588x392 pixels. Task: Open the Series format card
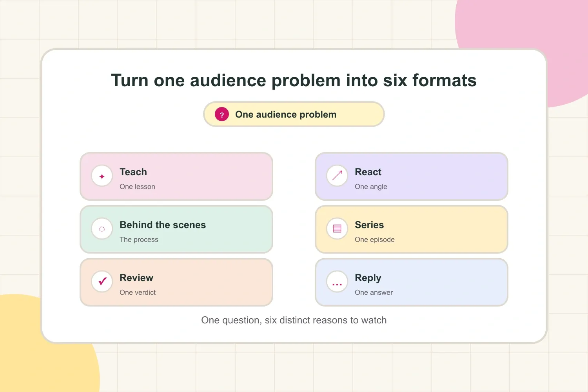point(412,229)
